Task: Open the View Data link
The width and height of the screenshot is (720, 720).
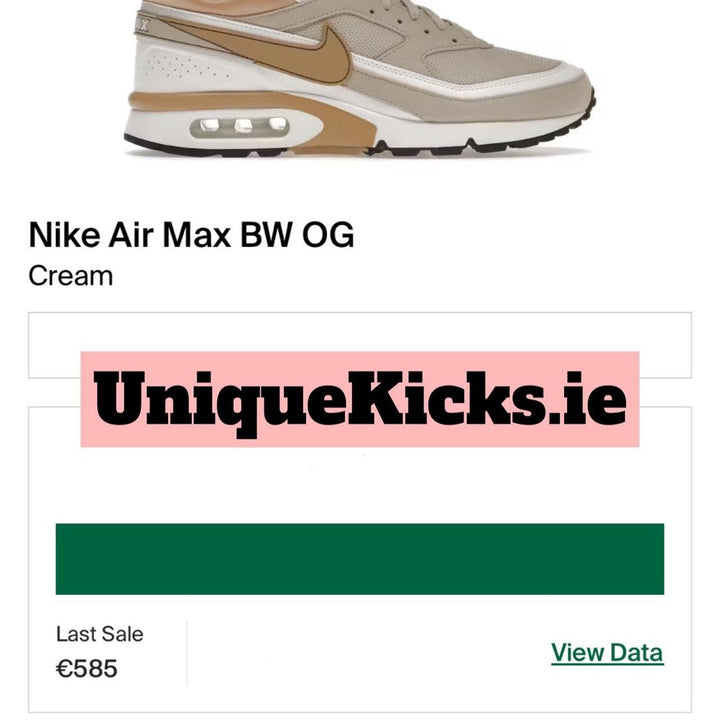Action: tap(607, 652)
